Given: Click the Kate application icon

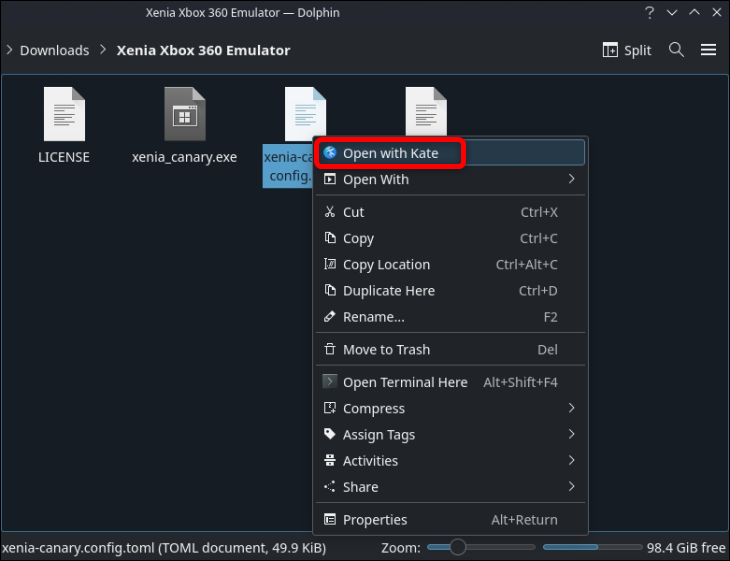Looking at the screenshot, I should coord(330,152).
